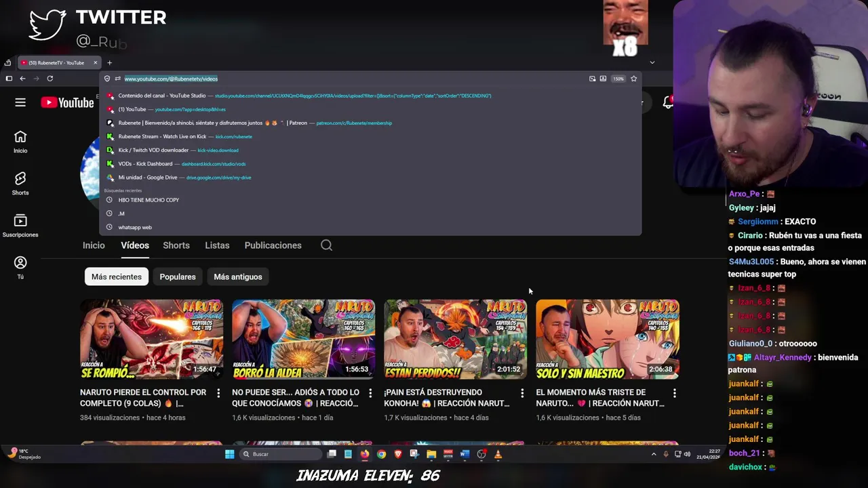Viewport: 868px width, 488px height.
Task: Switch to the Publicaciones channel tab
Action: 273,245
